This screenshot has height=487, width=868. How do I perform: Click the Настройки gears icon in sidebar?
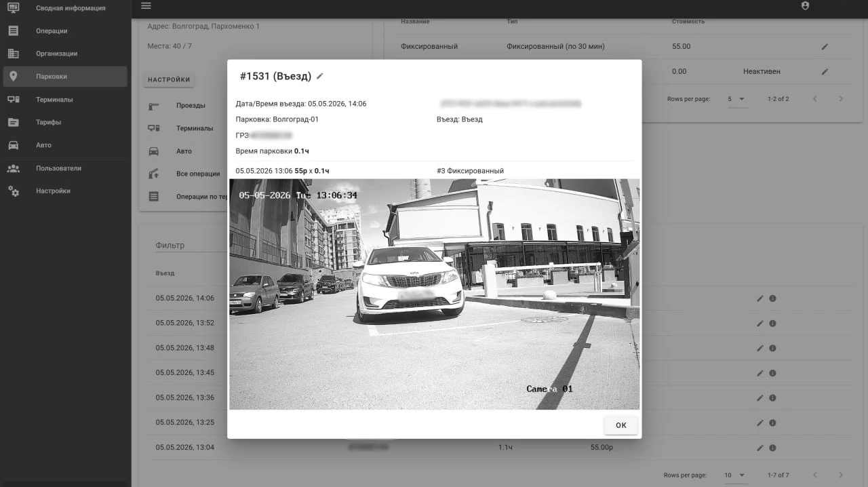(x=13, y=191)
